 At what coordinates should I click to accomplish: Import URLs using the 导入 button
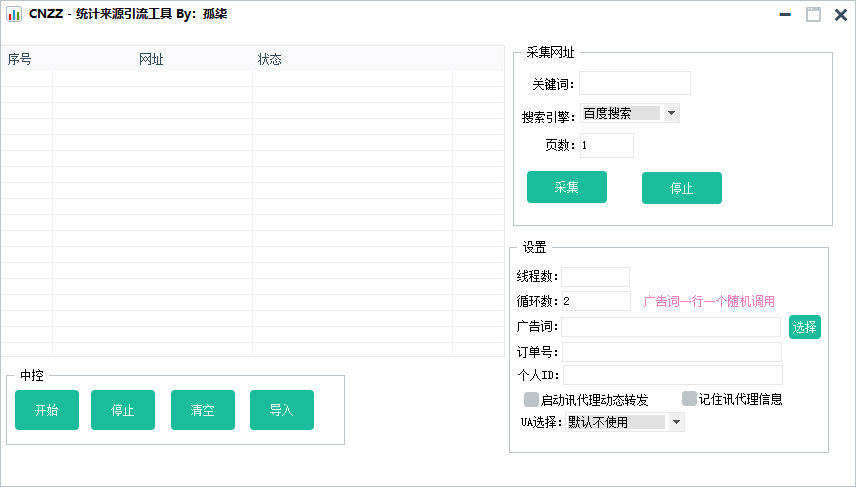(281, 410)
